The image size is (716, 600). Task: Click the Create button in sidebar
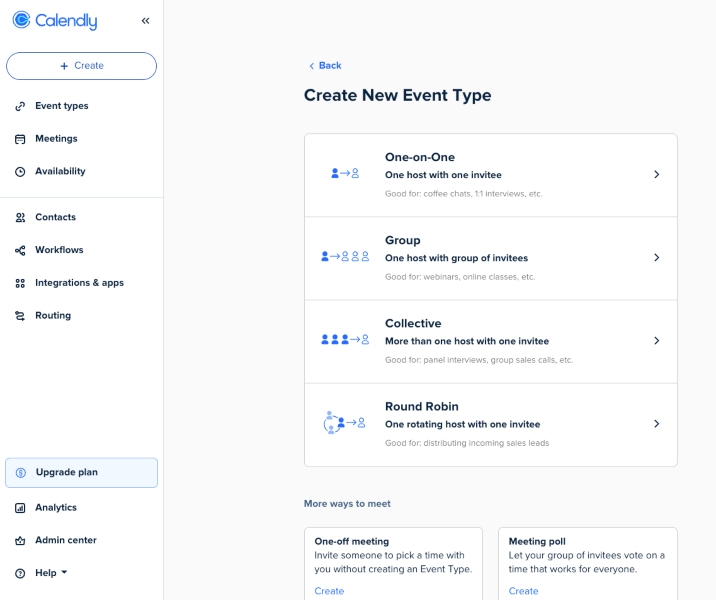pyautogui.click(x=81, y=66)
